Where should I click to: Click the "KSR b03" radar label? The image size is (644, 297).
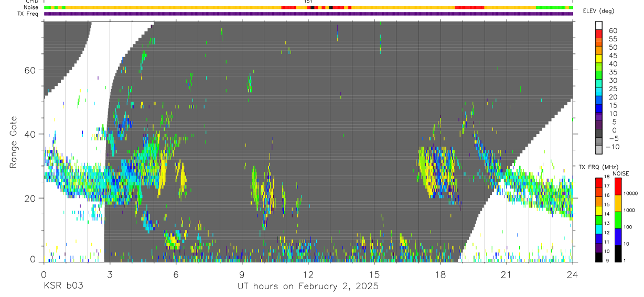coord(63,287)
